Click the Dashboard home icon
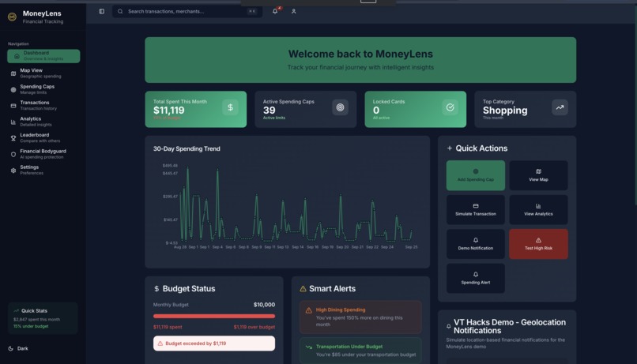The image size is (637, 364). 17,56
